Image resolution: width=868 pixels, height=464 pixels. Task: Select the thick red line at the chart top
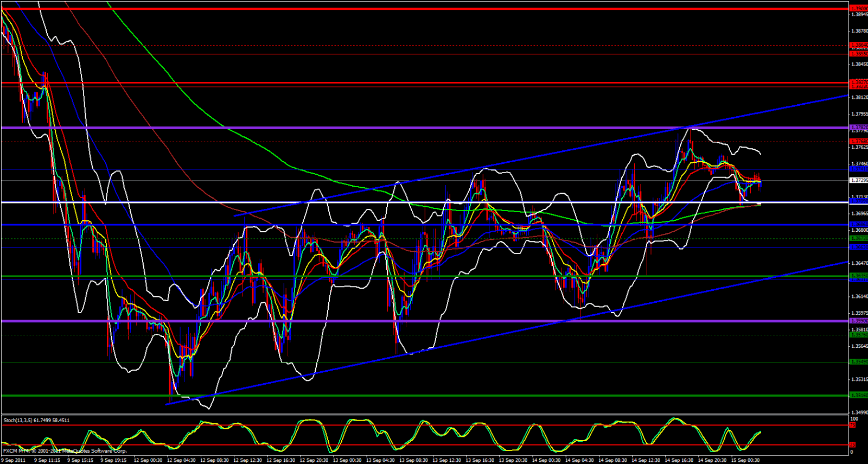click(x=380, y=9)
